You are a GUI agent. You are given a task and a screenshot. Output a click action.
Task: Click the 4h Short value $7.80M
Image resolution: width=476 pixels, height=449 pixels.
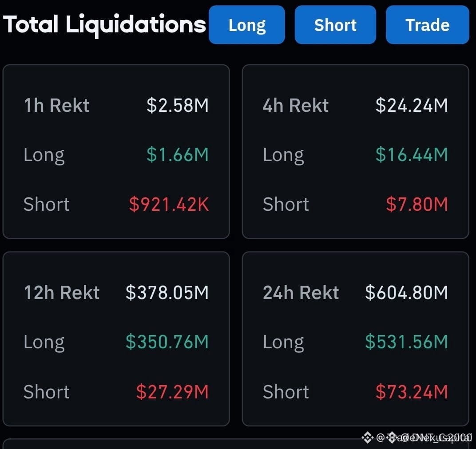coord(417,204)
